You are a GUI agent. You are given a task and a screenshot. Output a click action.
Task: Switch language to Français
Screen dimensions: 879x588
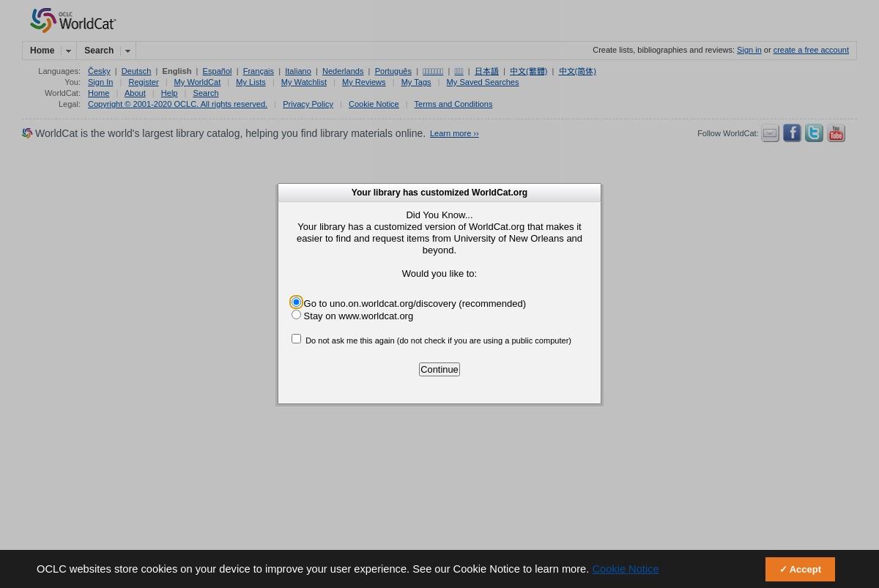click(258, 71)
